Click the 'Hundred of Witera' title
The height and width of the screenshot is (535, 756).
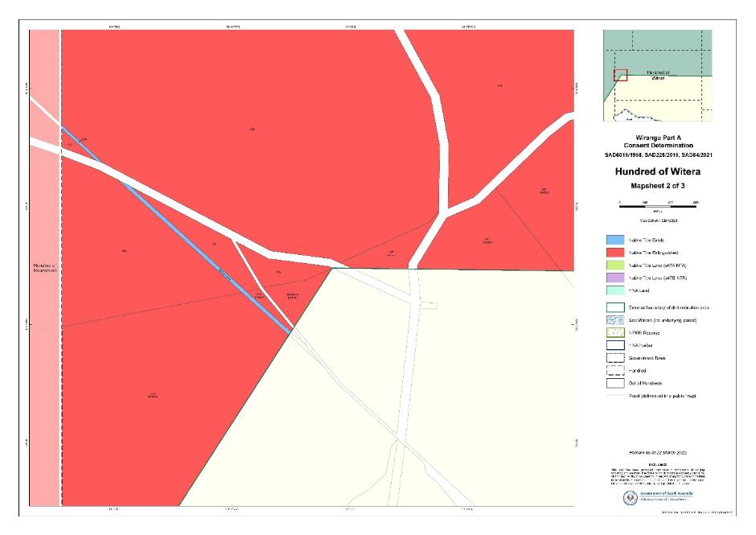coord(658,171)
